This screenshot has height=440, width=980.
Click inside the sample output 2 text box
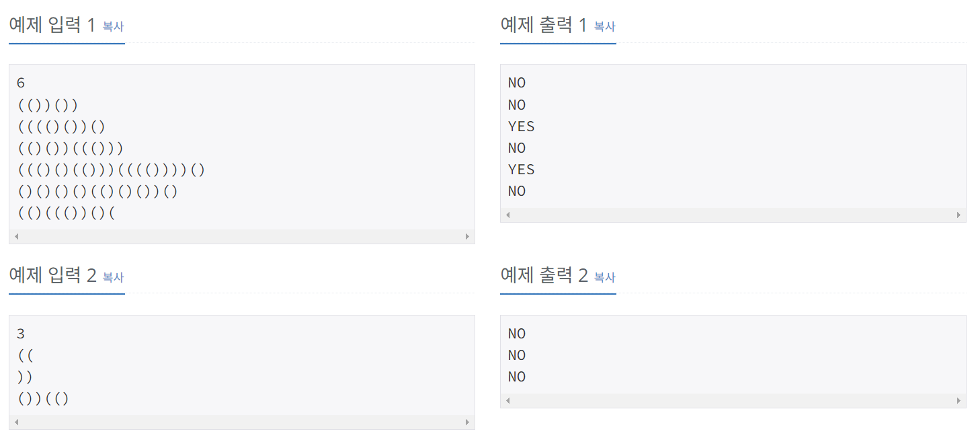[x=733, y=350]
